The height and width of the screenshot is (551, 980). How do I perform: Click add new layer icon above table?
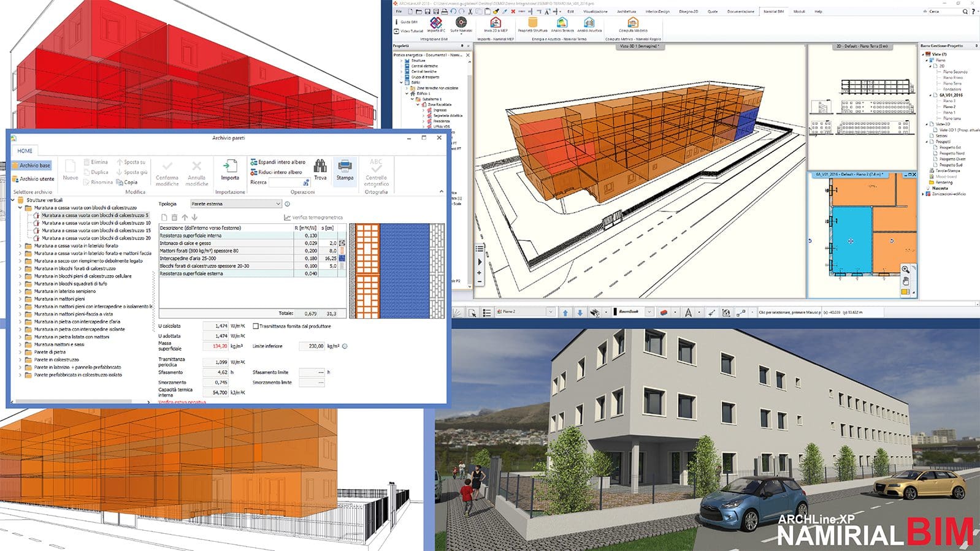pyautogui.click(x=164, y=218)
